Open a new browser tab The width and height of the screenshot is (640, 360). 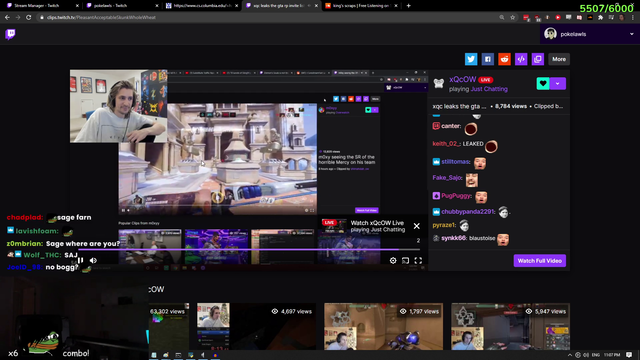(x=409, y=6)
